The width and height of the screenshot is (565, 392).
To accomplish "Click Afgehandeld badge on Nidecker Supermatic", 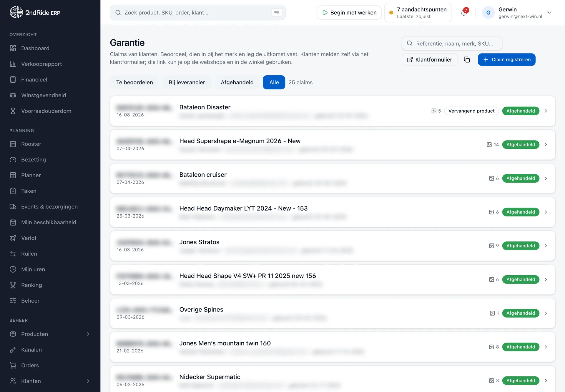I will pyautogui.click(x=521, y=381).
